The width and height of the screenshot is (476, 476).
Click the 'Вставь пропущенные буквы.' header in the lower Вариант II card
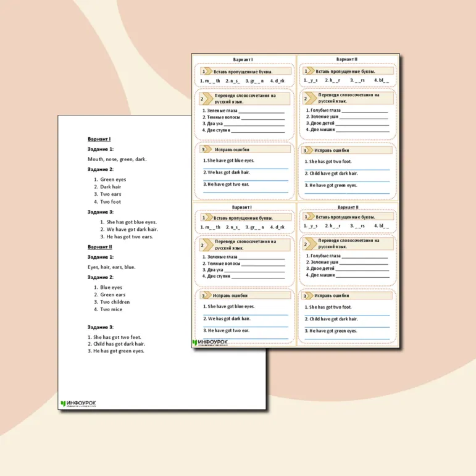pos(348,217)
